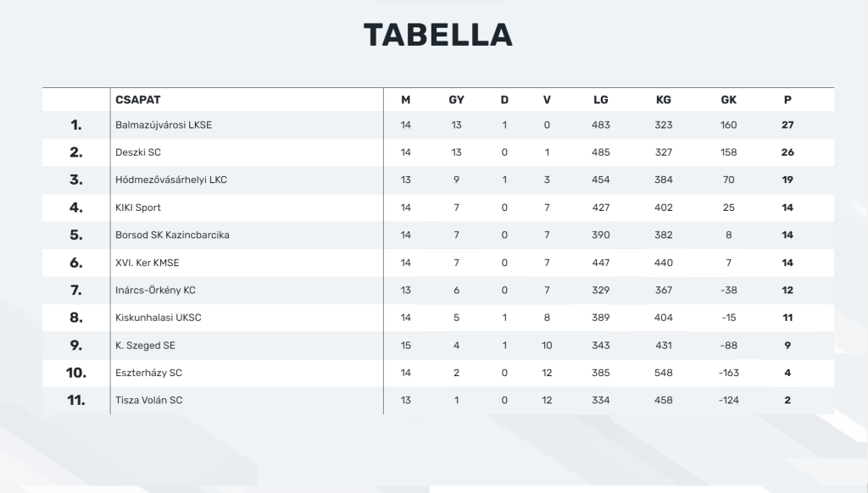Image resolution: width=868 pixels, height=493 pixels.
Task: Click the Inárcs-Örkény KC team name
Action: pos(155,290)
